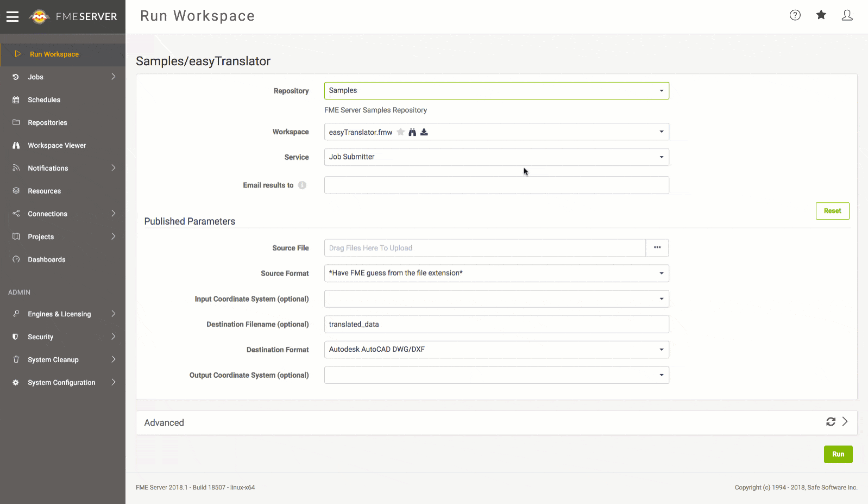868x504 pixels.
Task: Click the Security shield icon
Action: (x=16, y=337)
